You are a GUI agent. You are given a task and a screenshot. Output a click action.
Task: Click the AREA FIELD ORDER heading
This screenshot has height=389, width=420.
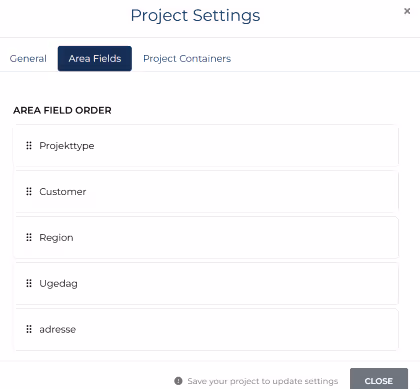click(x=62, y=110)
